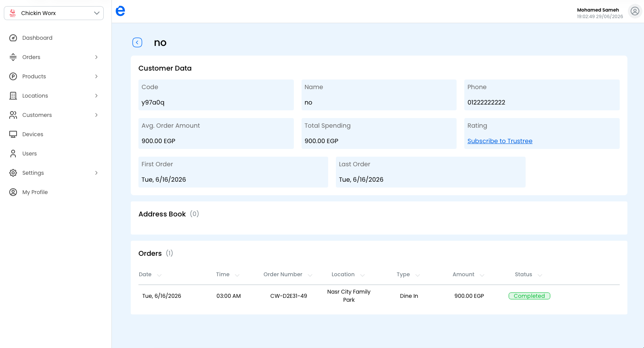
Task: Click the Chickin Worx brand logo
Action: point(13,13)
